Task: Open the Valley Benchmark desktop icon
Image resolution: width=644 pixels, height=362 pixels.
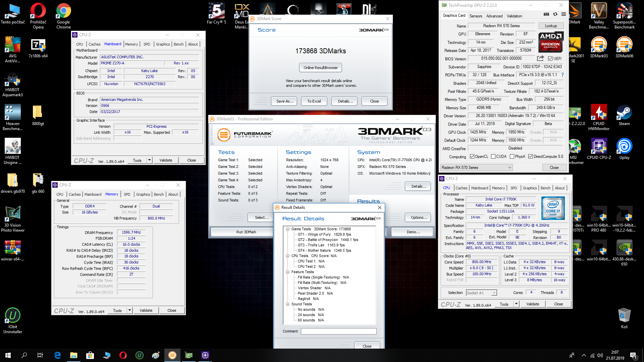Action: coord(599,16)
